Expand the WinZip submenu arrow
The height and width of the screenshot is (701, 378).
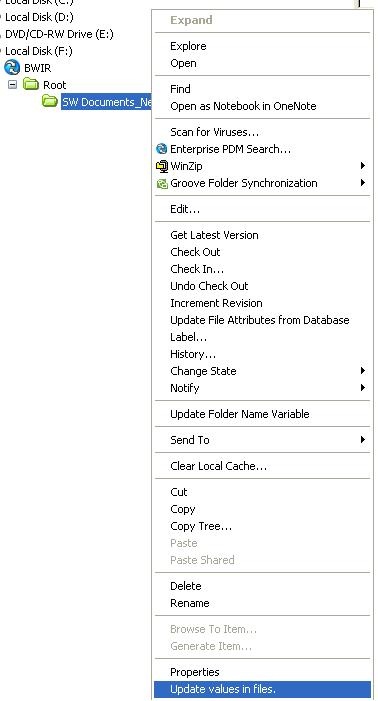(x=363, y=166)
